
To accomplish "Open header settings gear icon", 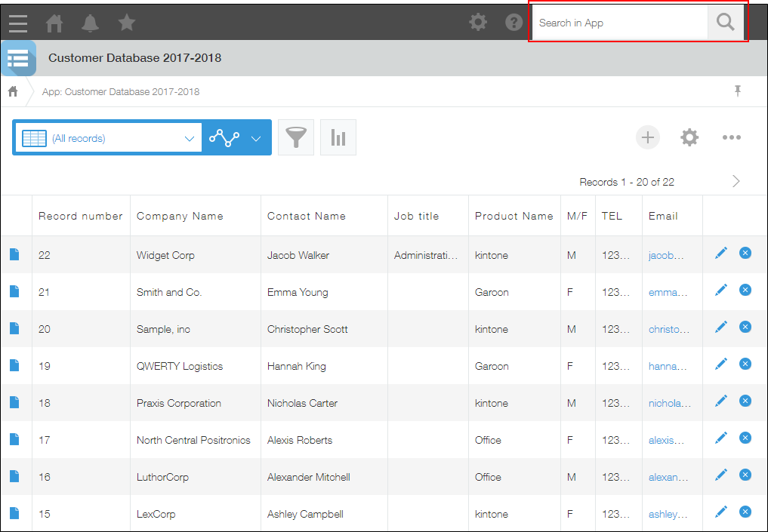I will point(478,23).
